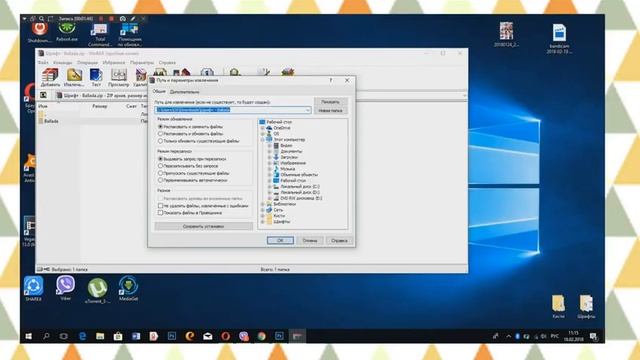
Task: Expand the Сеть tree node
Action: coord(262,210)
